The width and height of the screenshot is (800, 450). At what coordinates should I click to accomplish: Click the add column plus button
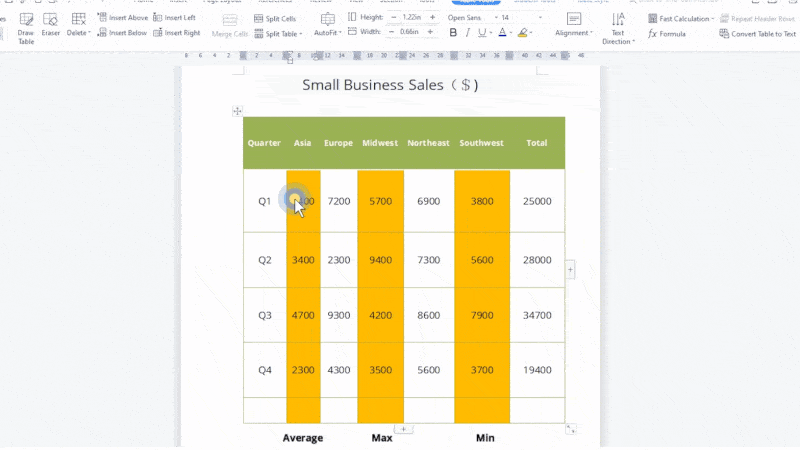[x=570, y=270]
